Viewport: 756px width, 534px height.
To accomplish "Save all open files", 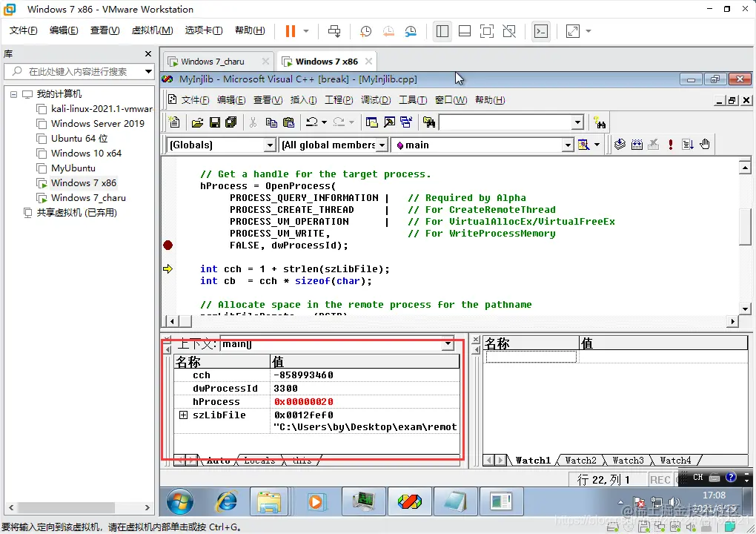I will [x=231, y=122].
